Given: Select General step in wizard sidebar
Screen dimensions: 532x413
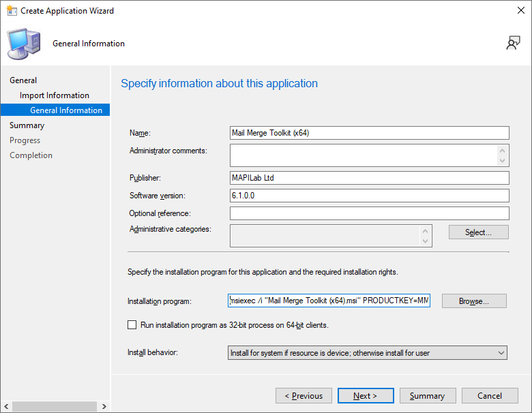Looking at the screenshot, I should (23, 80).
